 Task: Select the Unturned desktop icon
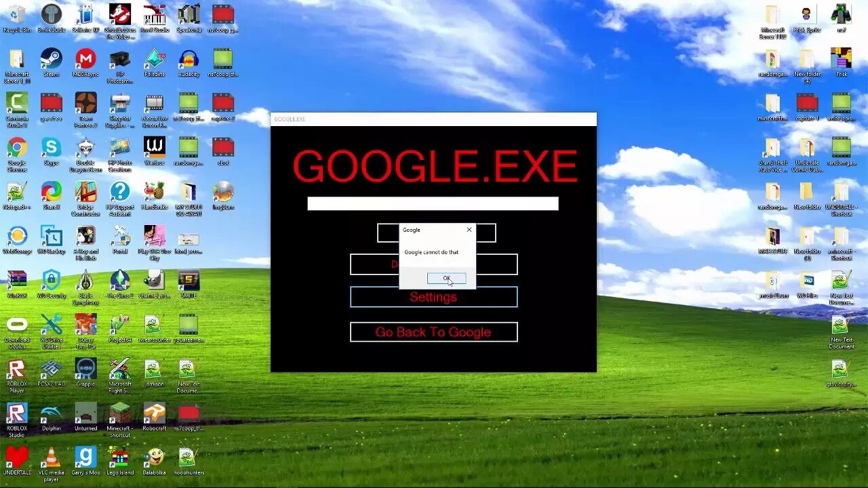(85, 417)
